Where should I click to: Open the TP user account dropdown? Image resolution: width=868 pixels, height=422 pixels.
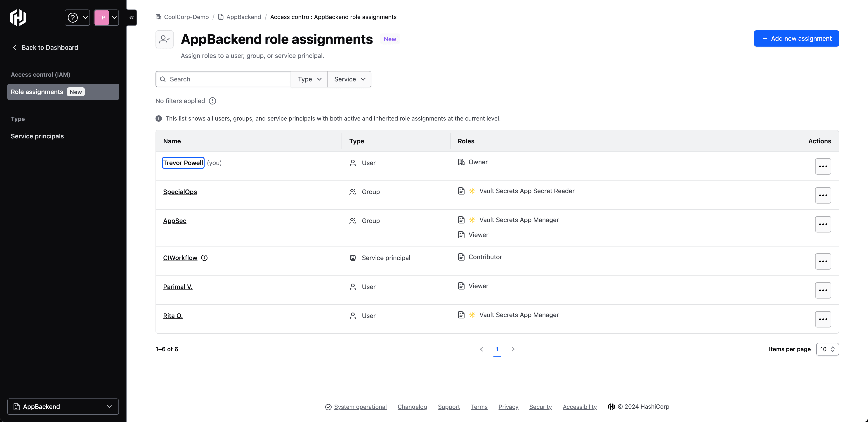tap(106, 18)
